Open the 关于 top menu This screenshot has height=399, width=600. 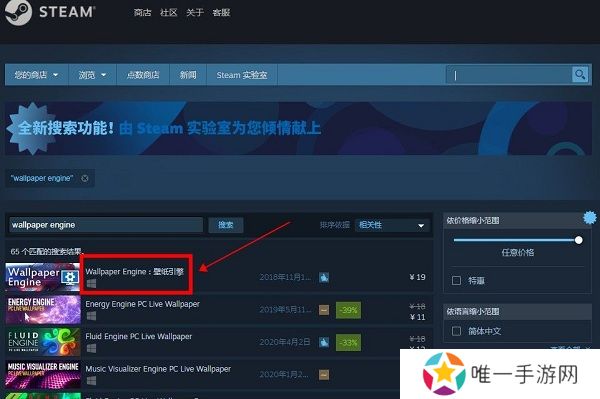pyautogui.click(x=195, y=13)
